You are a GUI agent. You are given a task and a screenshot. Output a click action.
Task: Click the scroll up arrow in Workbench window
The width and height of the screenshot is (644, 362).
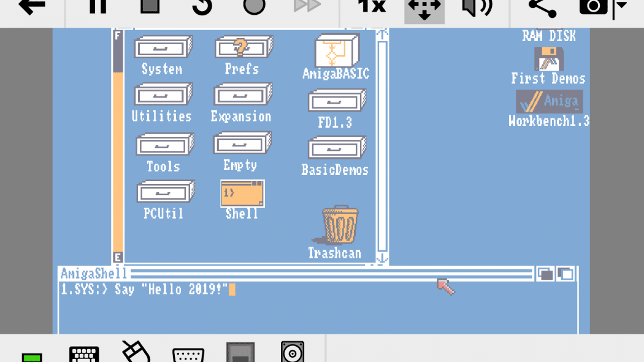(x=382, y=34)
